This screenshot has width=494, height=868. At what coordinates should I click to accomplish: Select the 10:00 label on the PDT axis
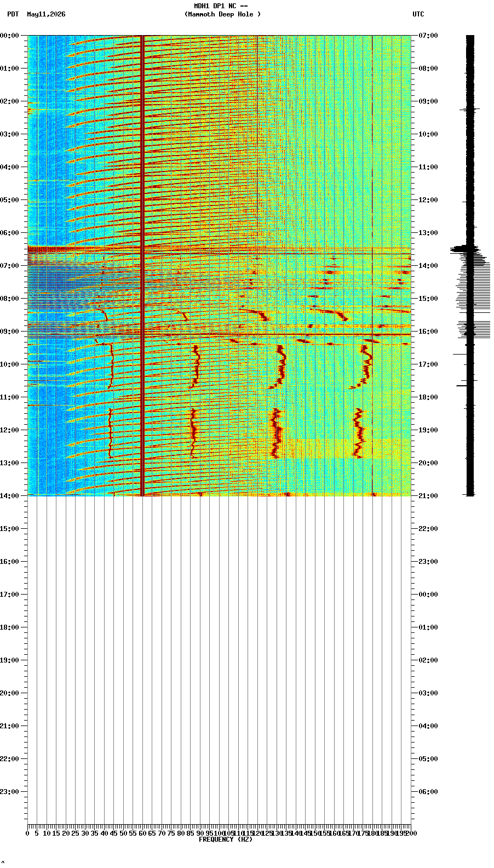pyautogui.click(x=9, y=364)
